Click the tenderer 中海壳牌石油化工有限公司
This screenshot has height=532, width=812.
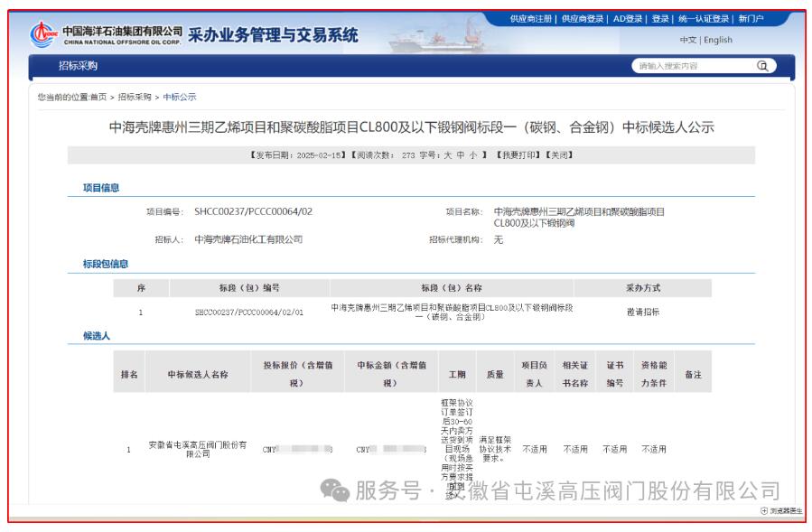248,239
